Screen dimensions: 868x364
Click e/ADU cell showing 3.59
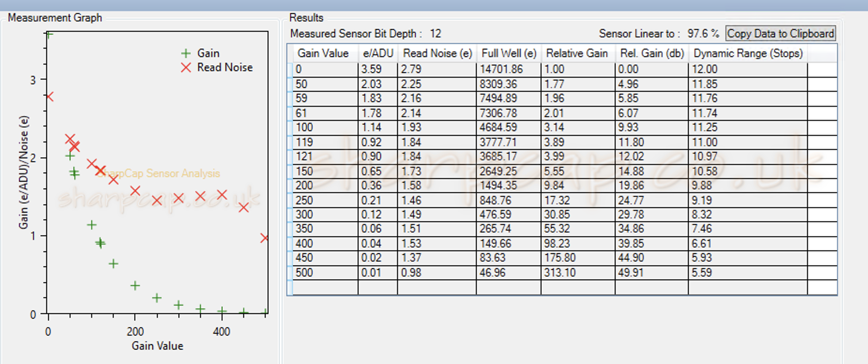coord(378,69)
